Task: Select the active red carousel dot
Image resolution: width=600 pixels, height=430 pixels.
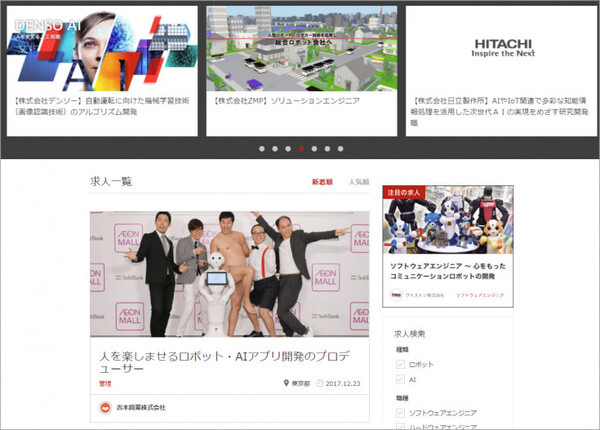Action: point(301,149)
